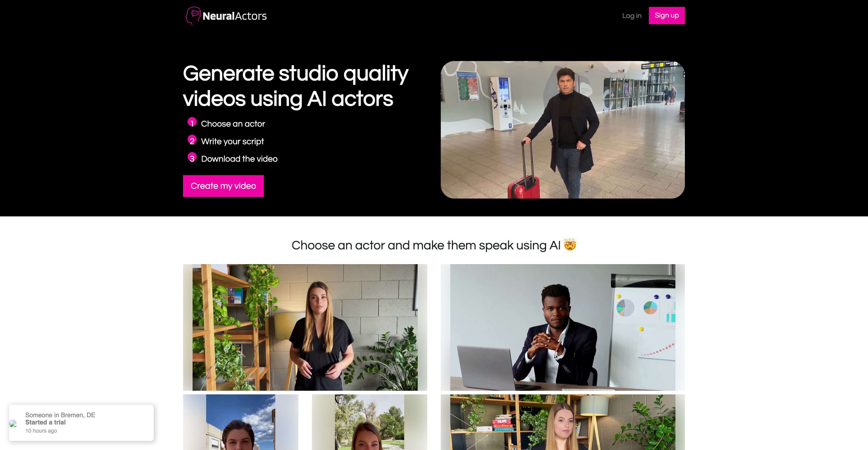Image resolution: width=868 pixels, height=450 pixels.
Task: Click the 'Write your script' step text
Action: point(233,141)
